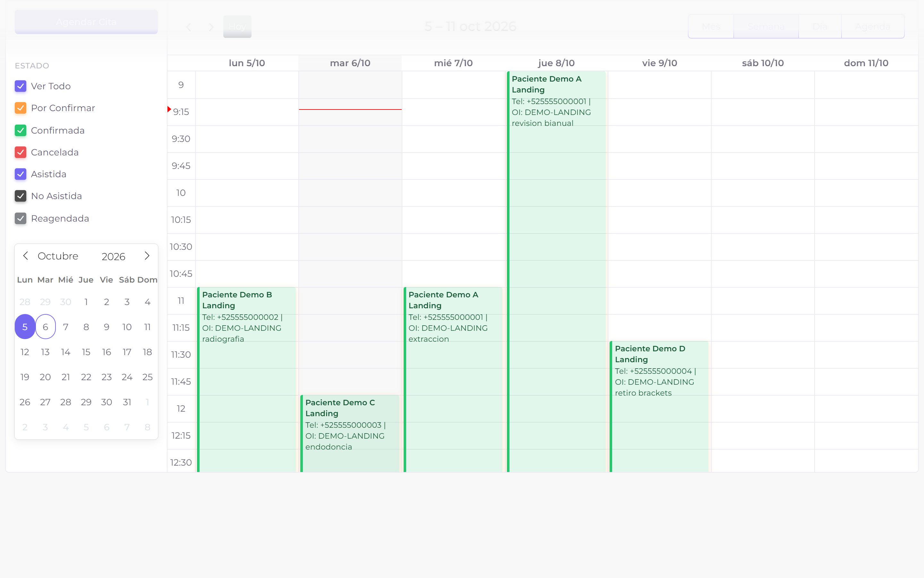Click the Agendar Cita button
Viewport: 924px width, 578px height.
(86, 22)
